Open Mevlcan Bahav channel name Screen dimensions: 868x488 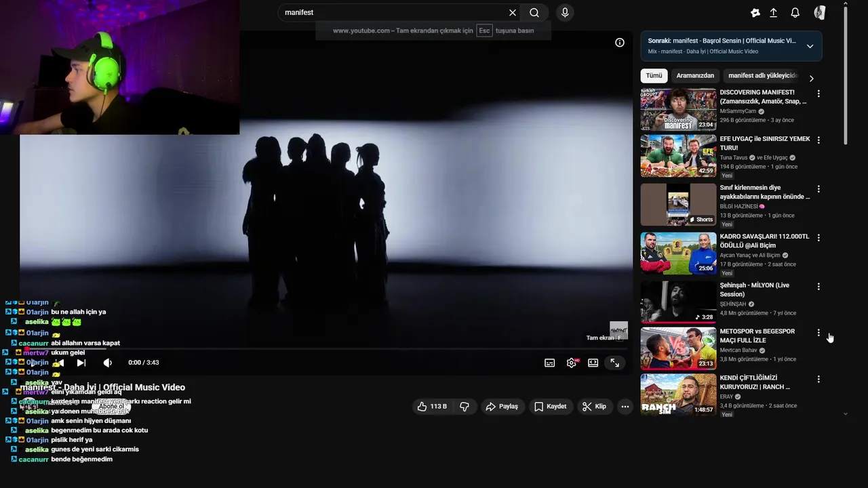pyautogui.click(x=738, y=350)
